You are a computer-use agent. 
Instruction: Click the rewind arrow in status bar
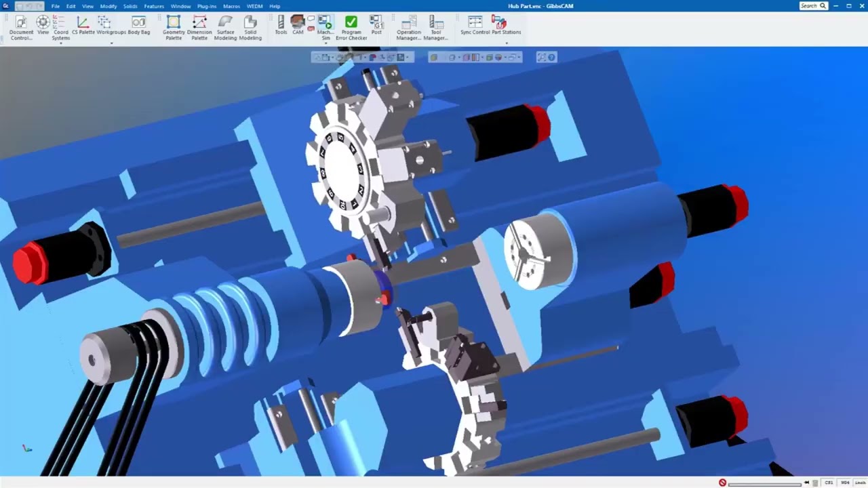tap(807, 483)
